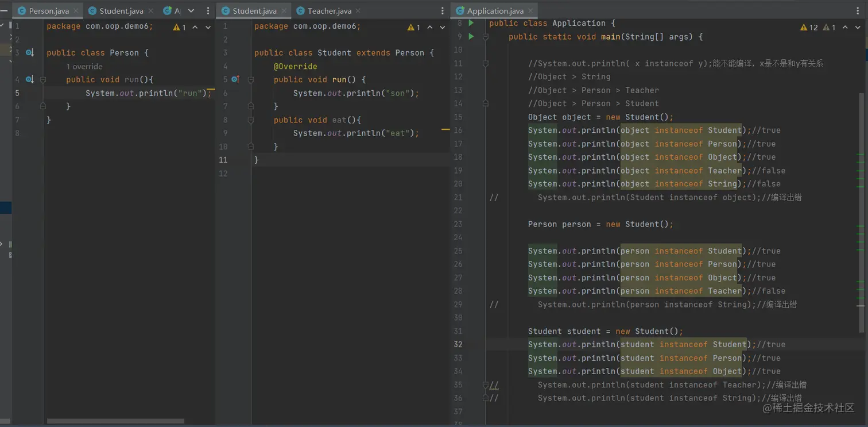Collapse the eat() method fold in Student.java
Image resolution: width=868 pixels, height=427 pixels.
click(x=251, y=120)
